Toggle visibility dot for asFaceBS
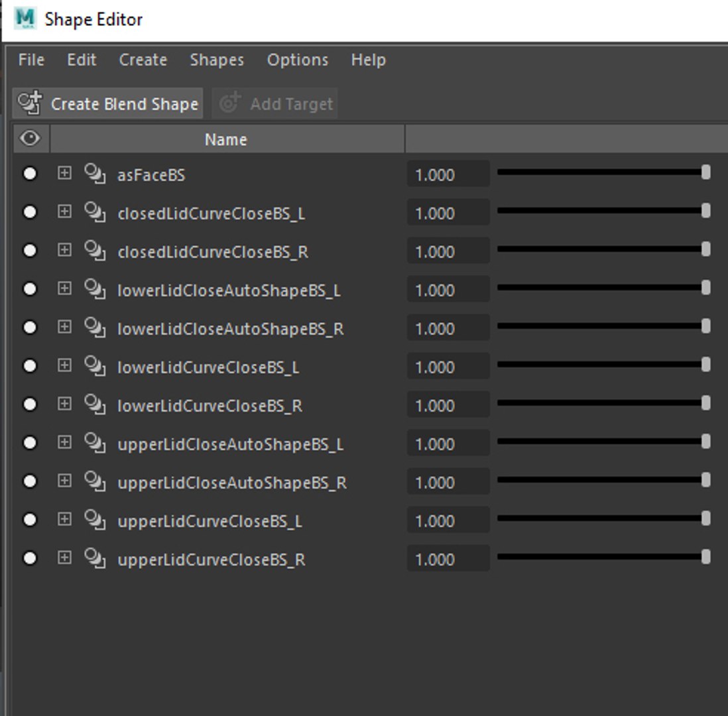 coord(30,174)
